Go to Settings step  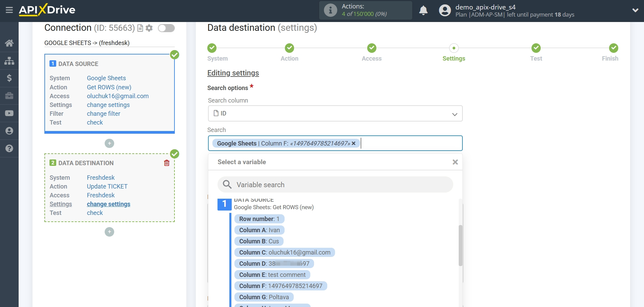click(x=454, y=48)
